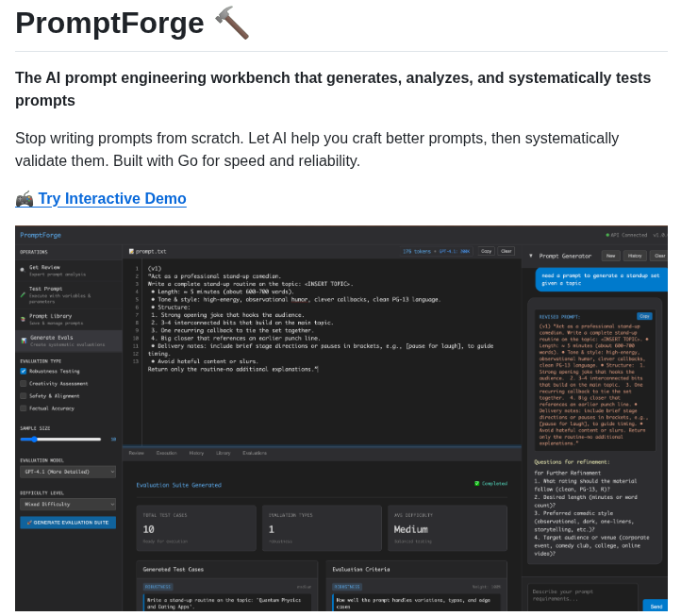
Task: Adjust the Sample Size slider handle
Action: click(x=34, y=440)
